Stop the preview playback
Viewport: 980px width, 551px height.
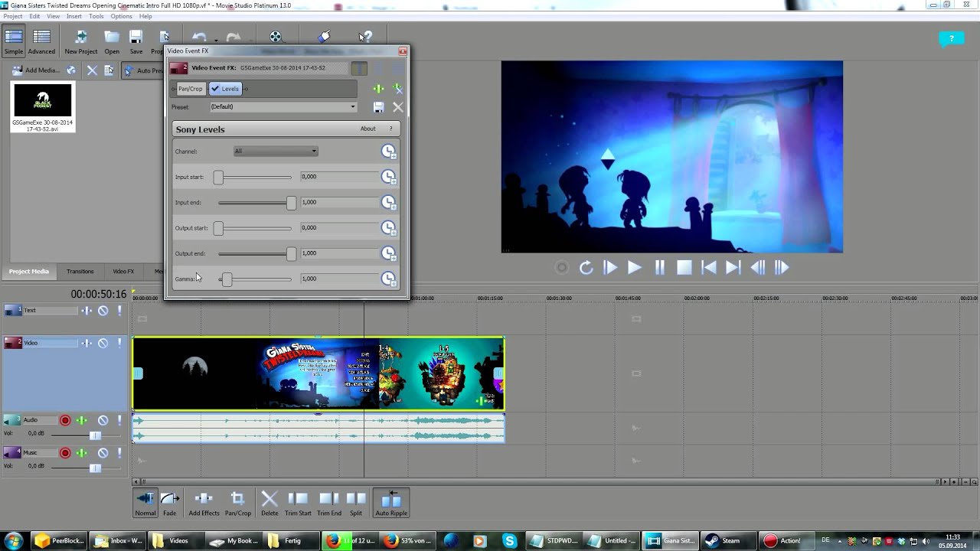click(x=684, y=267)
